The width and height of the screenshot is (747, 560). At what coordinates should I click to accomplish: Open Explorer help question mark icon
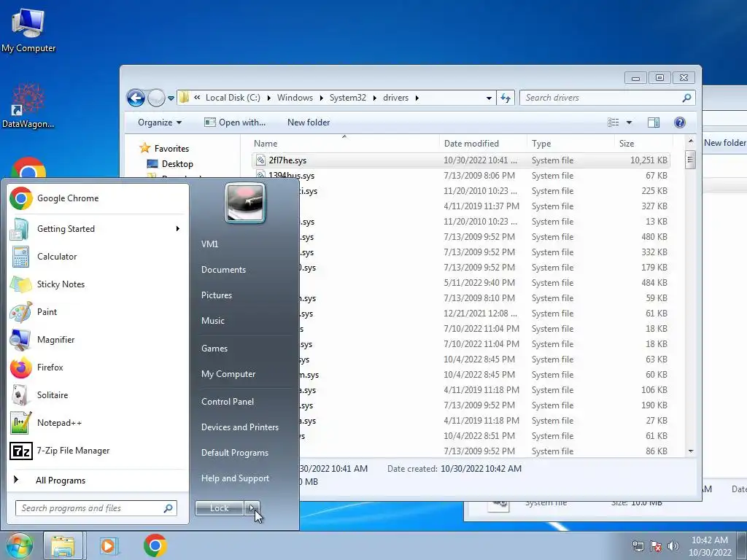click(x=680, y=122)
